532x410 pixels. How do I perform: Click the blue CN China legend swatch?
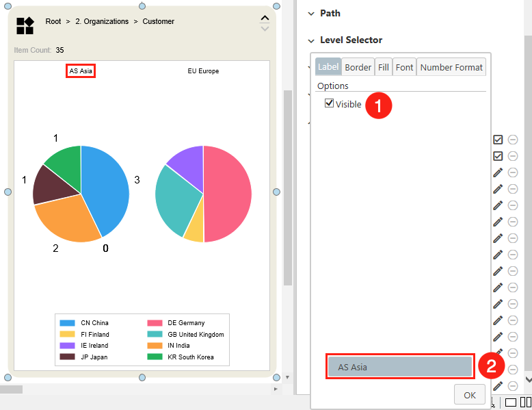[x=67, y=323]
